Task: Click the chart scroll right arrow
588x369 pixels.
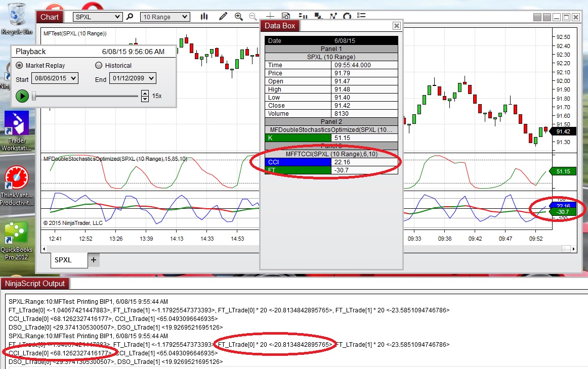Action: [x=573, y=249]
